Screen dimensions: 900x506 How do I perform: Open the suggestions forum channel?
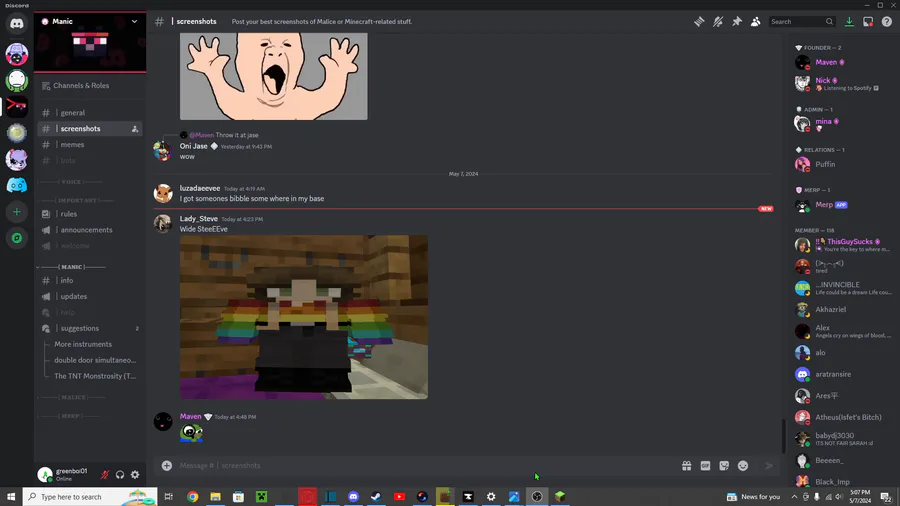pyautogui.click(x=90, y=328)
